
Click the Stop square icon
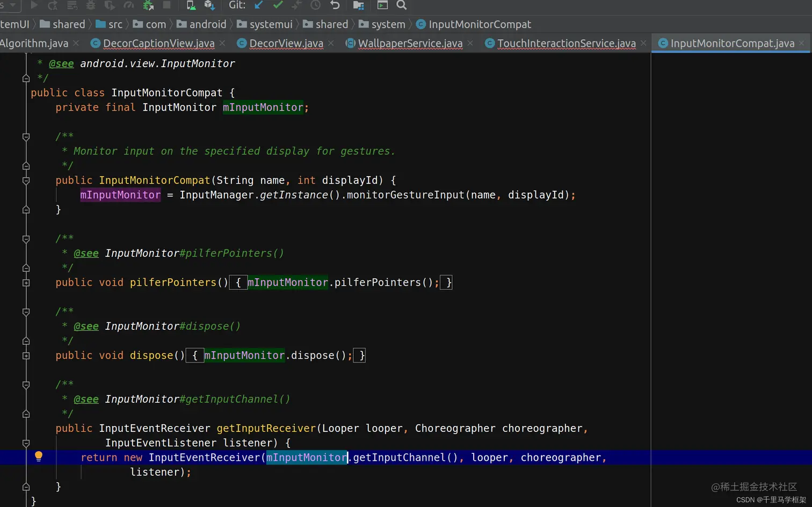167,5
